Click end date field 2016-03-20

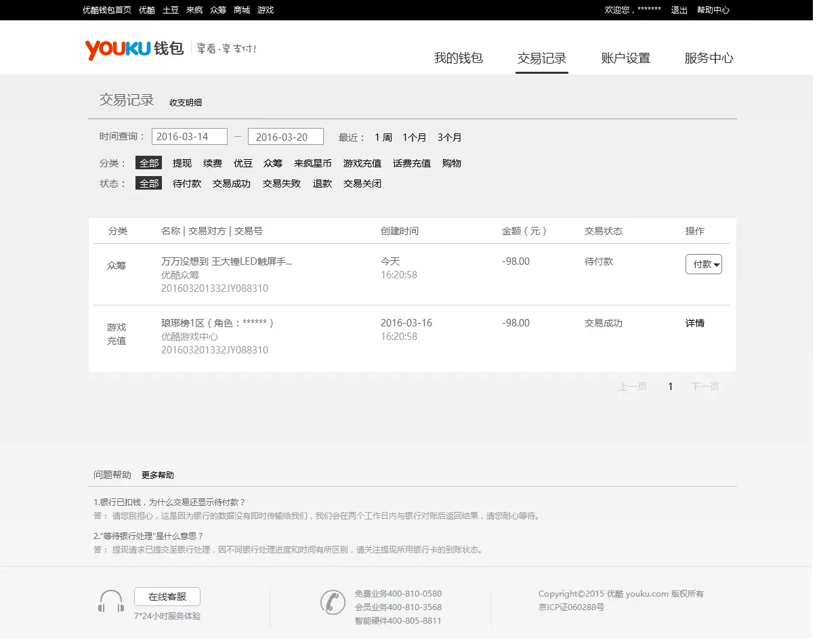click(286, 137)
